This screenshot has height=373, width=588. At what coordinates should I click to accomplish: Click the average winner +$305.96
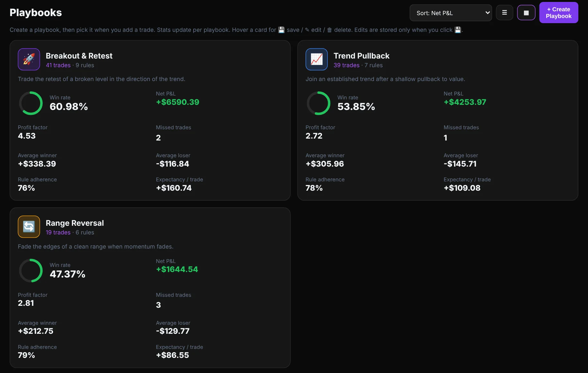click(x=325, y=164)
